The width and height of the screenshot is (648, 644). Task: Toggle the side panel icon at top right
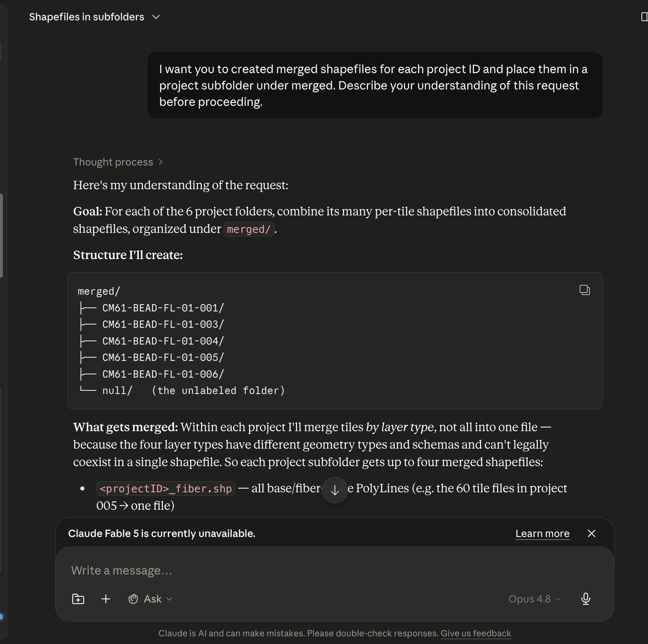click(x=644, y=17)
